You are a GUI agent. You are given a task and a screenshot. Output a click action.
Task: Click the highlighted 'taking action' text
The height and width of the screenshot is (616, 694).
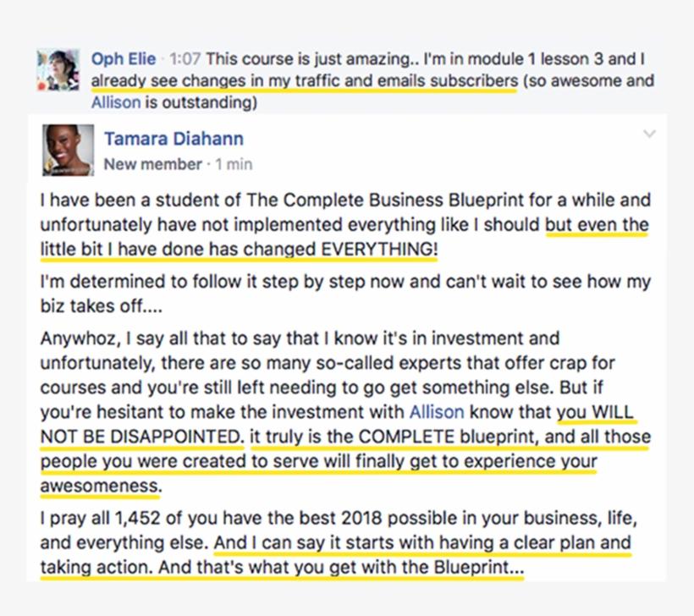click(96, 567)
